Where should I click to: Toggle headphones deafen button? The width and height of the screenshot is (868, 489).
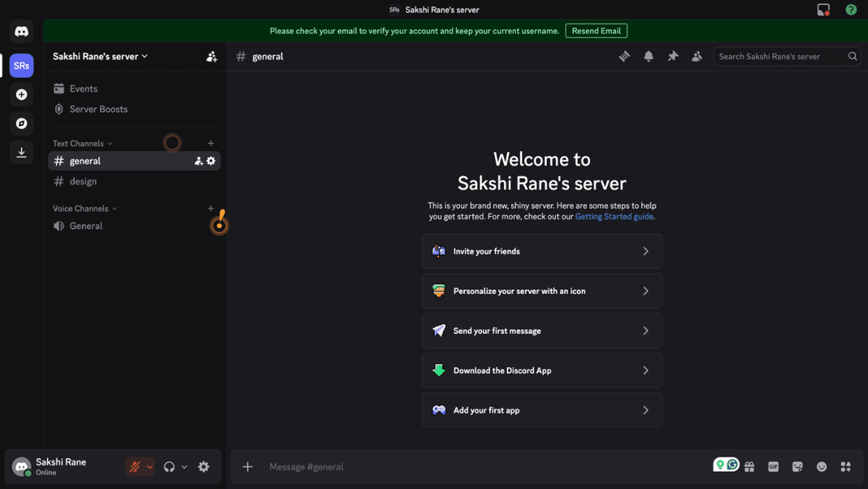point(169,467)
